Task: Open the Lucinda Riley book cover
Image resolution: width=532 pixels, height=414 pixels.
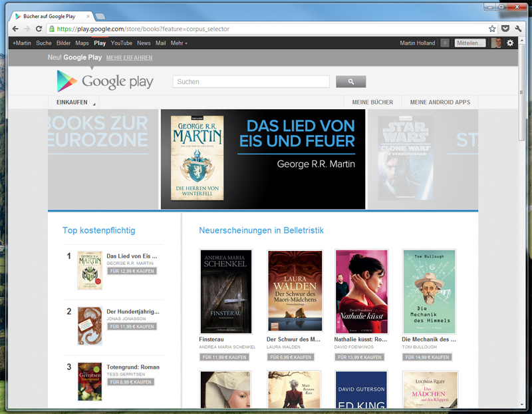Action: coord(430,389)
